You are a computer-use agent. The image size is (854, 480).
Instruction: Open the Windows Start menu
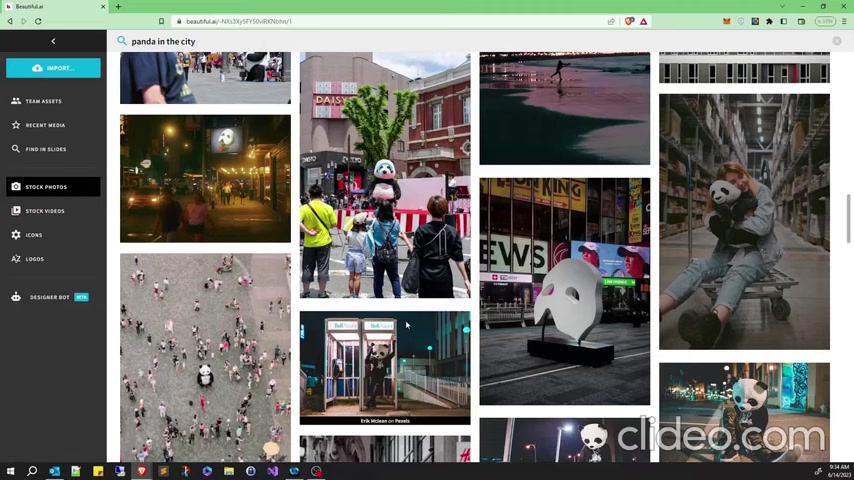10,471
